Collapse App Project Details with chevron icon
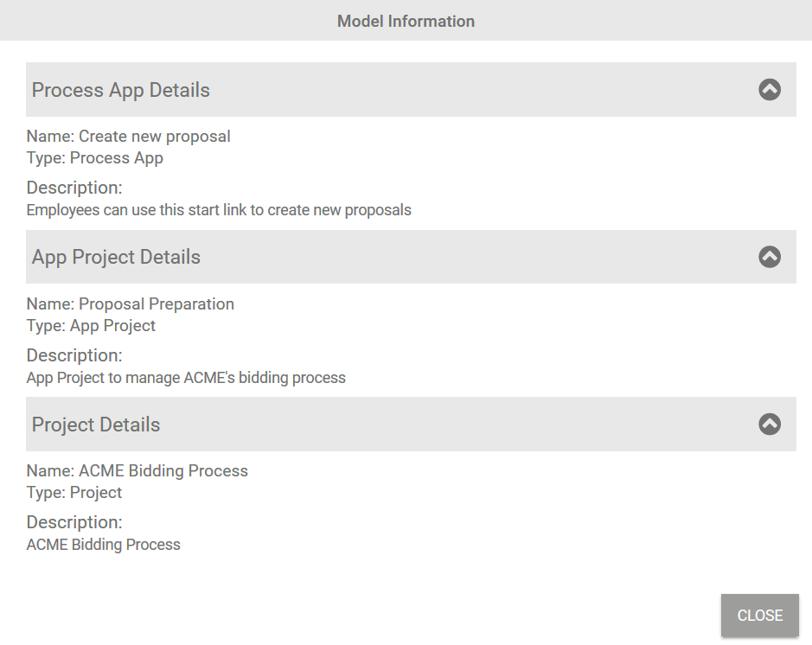812x645 pixels. coord(770,257)
